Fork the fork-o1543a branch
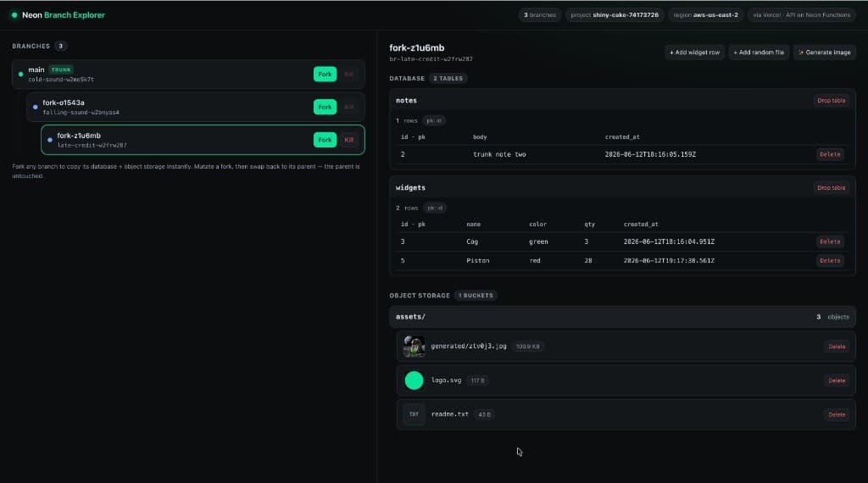The height and width of the screenshot is (483, 868). pyautogui.click(x=325, y=107)
